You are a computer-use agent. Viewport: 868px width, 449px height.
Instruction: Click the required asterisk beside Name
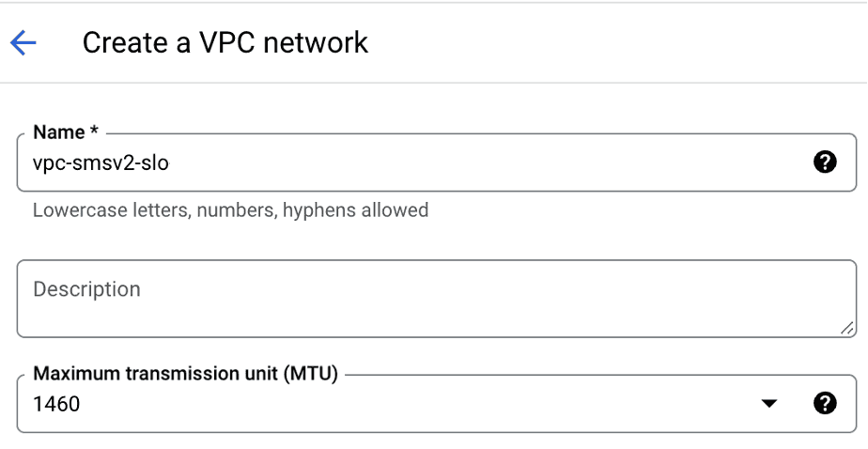tap(94, 132)
